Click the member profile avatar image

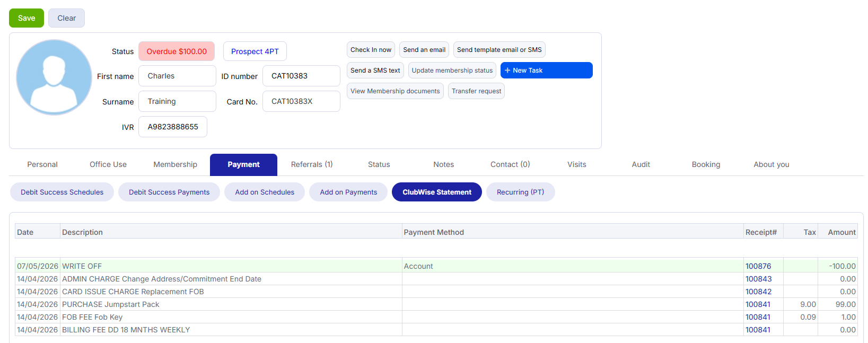[x=54, y=77]
